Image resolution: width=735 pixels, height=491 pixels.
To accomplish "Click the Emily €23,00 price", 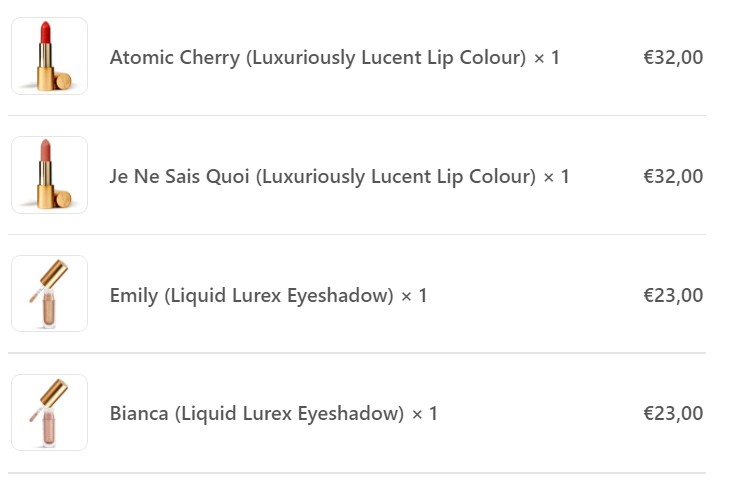I will tap(673, 295).
